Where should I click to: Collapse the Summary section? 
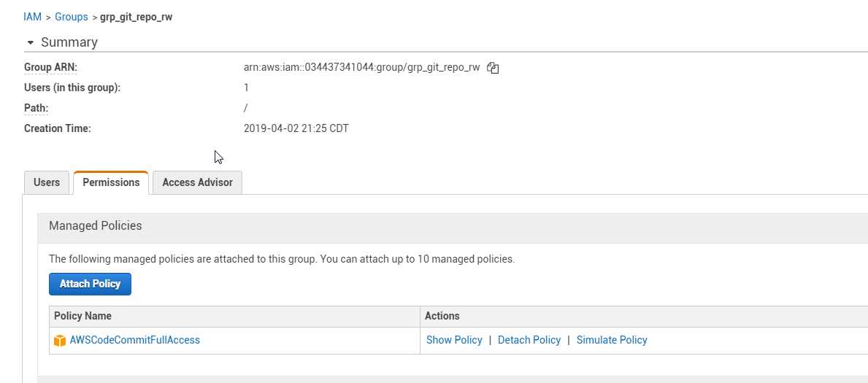31,42
